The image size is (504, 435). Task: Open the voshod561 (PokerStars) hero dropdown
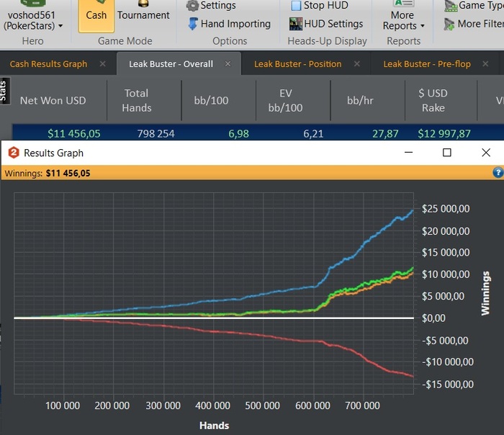click(x=32, y=16)
